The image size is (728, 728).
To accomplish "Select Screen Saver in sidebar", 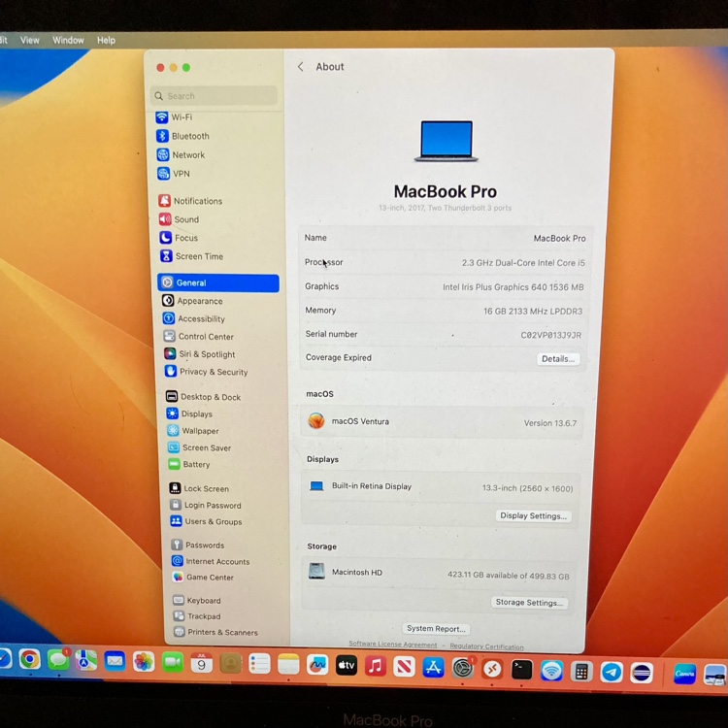I will [200, 447].
